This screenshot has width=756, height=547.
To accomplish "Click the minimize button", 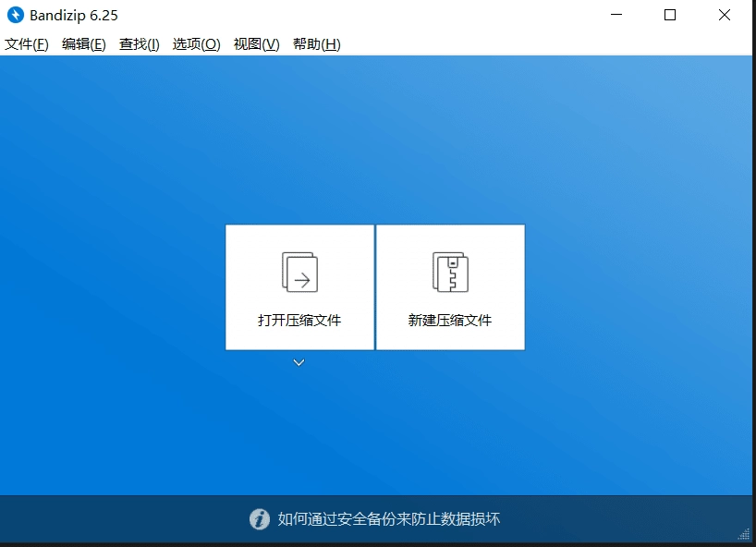I will (x=616, y=15).
